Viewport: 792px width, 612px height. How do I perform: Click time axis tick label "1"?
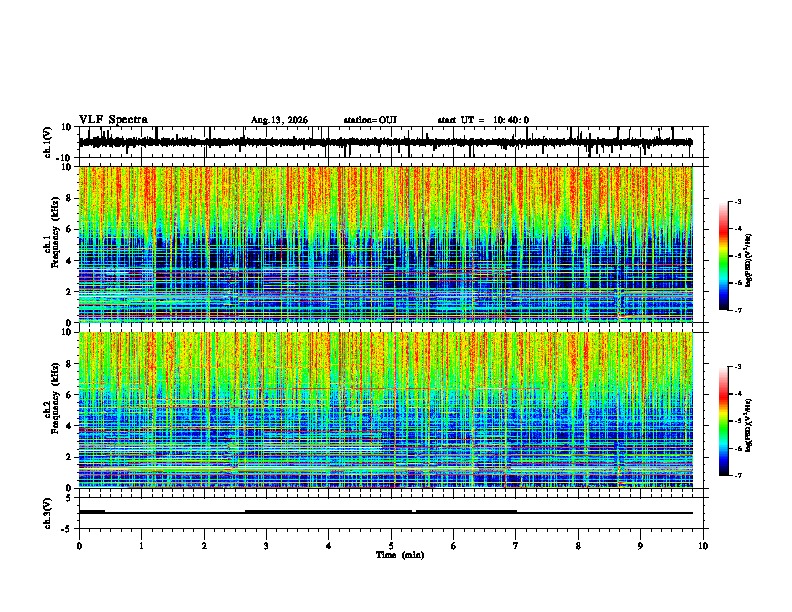pos(141,546)
